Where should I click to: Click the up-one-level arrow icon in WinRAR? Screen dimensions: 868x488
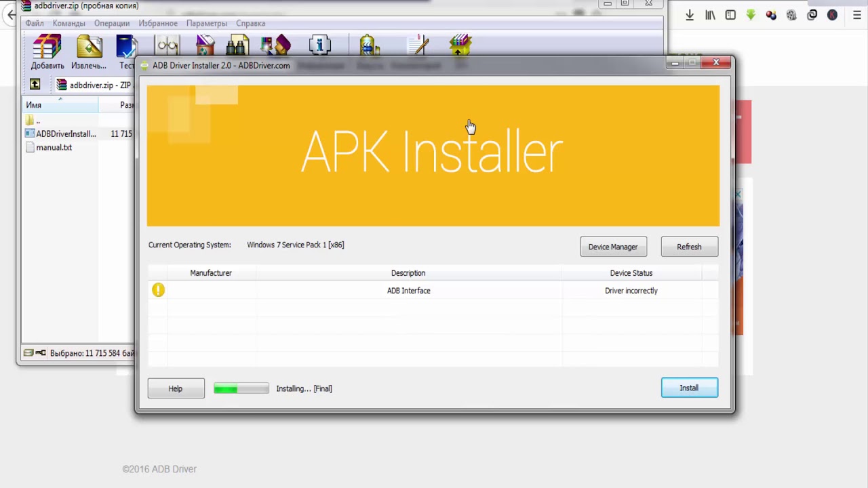click(35, 84)
